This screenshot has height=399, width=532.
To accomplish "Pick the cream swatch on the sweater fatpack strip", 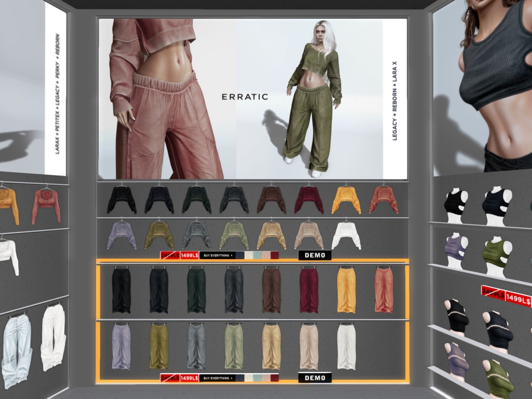I will point(249,255).
